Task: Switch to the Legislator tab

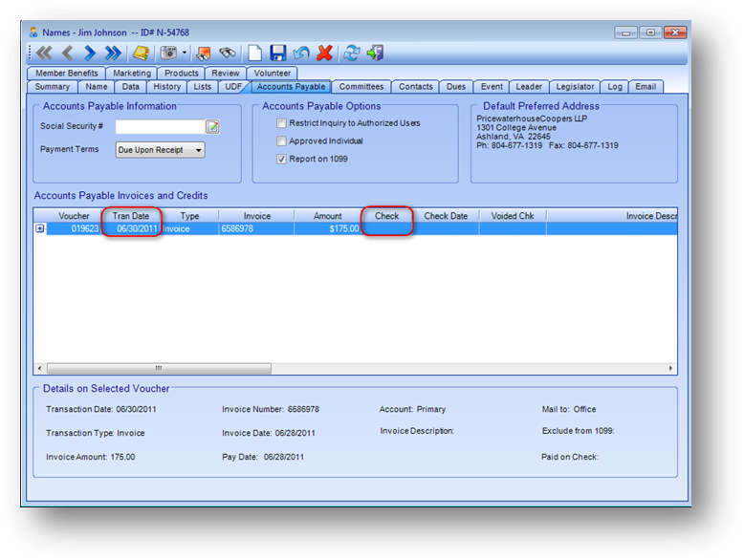Action: click(x=575, y=87)
